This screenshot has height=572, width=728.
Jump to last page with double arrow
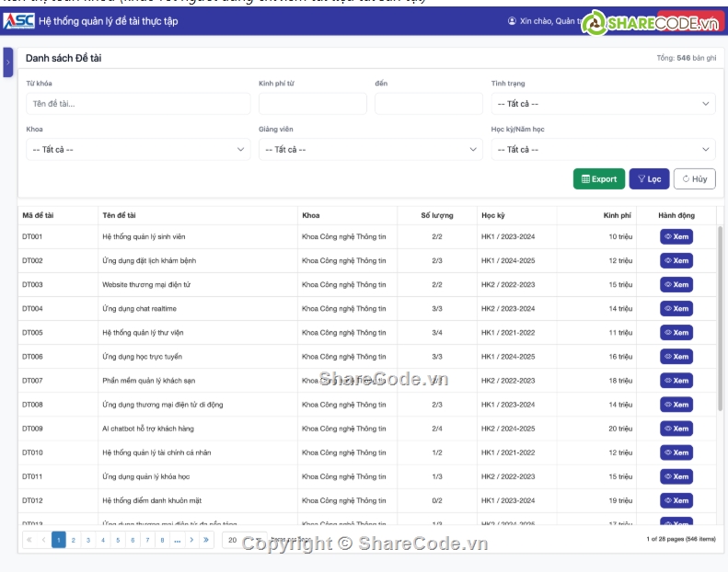click(x=206, y=541)
